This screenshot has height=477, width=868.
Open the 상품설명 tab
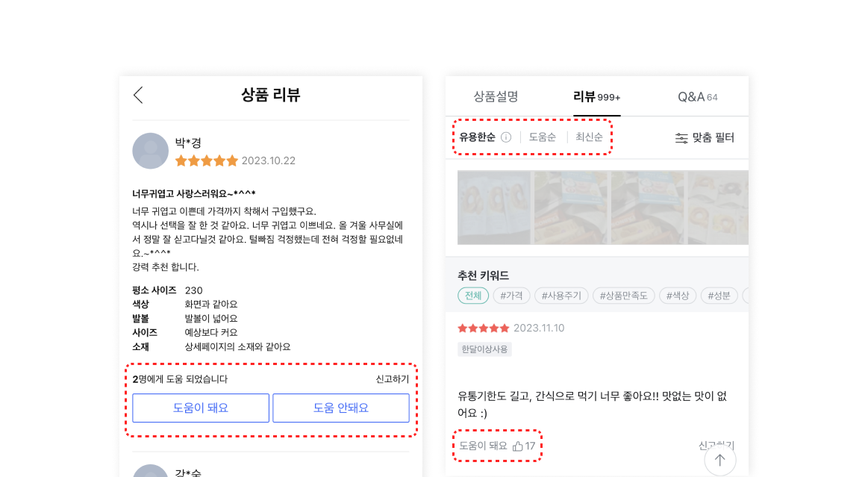pyautogui.click(x=496, y=97)
